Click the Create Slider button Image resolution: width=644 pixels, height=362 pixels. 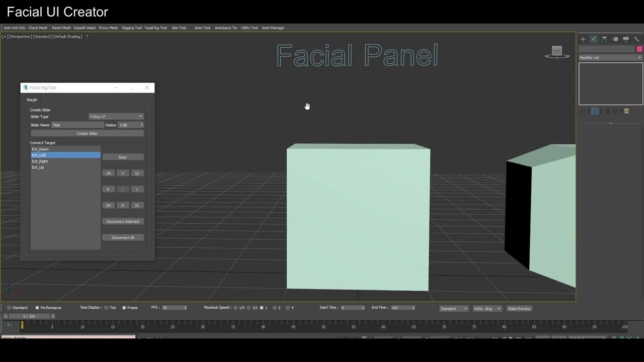[87, 133]
